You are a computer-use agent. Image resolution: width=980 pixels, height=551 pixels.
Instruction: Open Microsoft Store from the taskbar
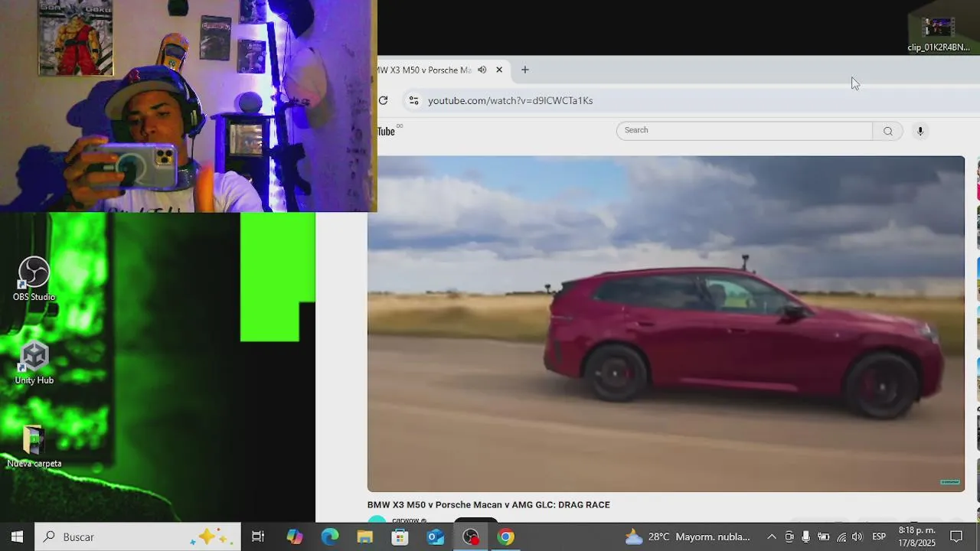point(400,537)
